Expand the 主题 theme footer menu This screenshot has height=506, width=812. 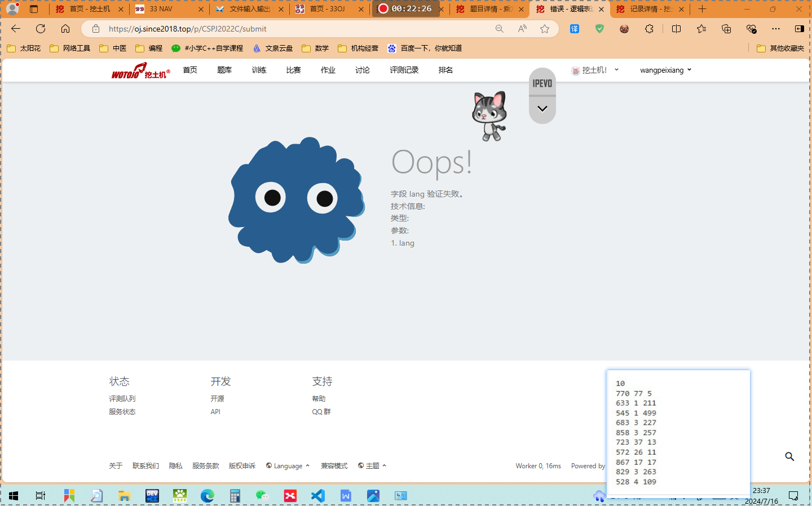372,466
